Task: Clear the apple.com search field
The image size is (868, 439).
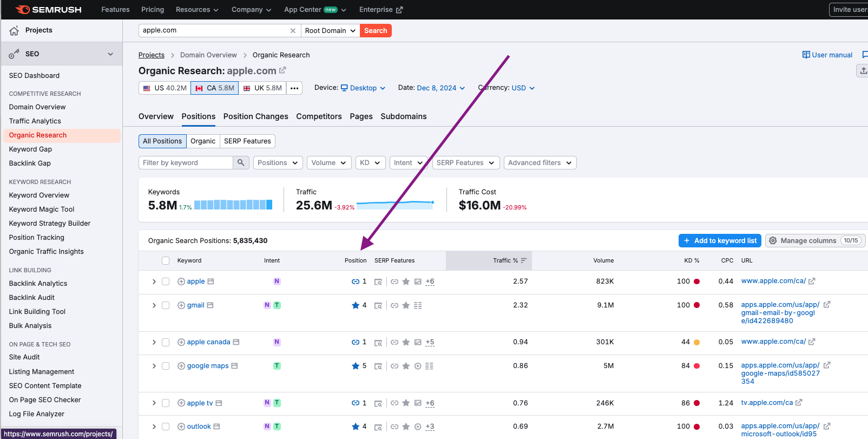Action: (x=293, y=31)
